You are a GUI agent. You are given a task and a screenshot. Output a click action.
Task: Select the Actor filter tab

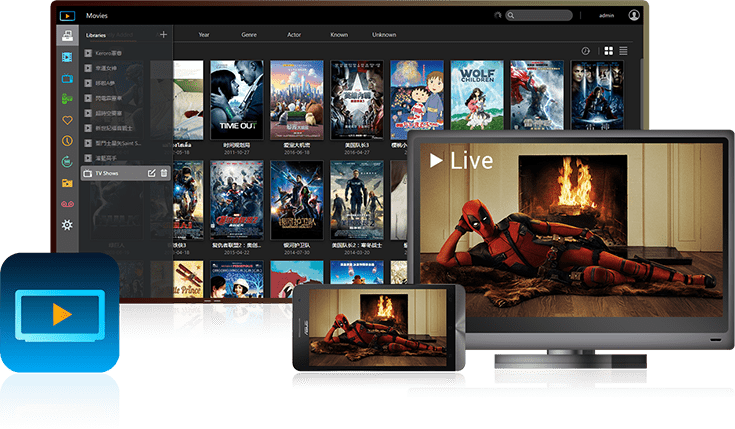pos(294,34)
